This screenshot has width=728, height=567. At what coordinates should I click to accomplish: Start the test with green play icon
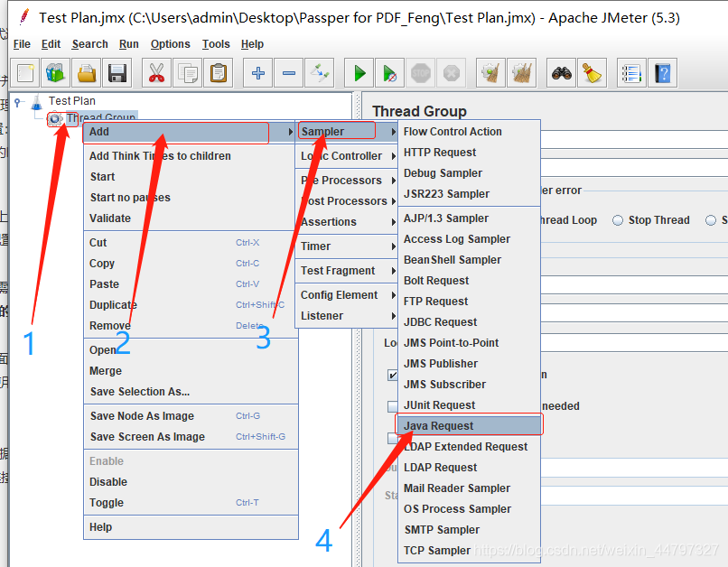coord(359,73)
